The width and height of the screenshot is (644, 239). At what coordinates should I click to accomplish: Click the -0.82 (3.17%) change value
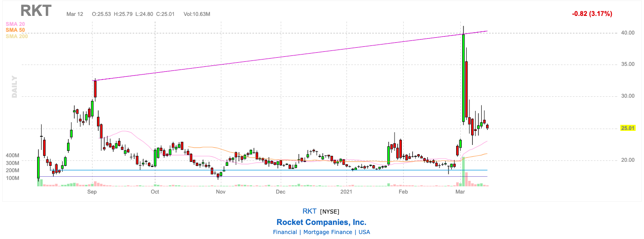[x=592, y=14]
